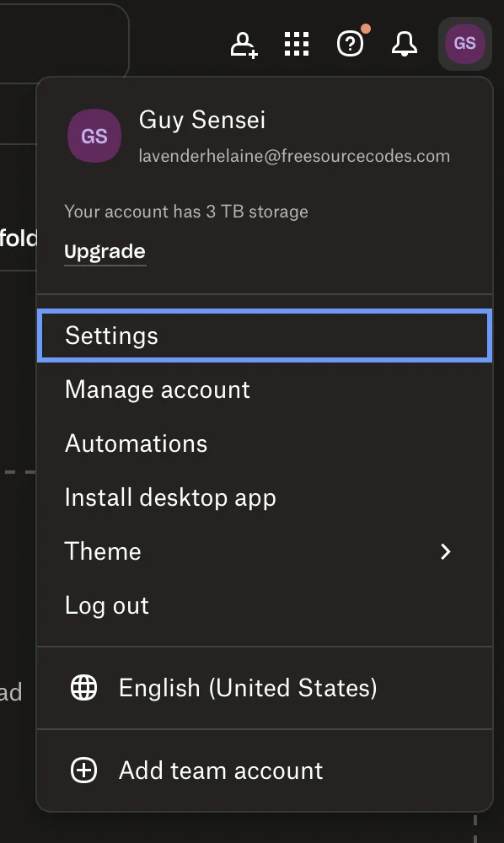This screenshot has width=504, height=843.
Task: Click the lavenderhelaine@freesourcecodes.com email text
Action: click(294, 156)
